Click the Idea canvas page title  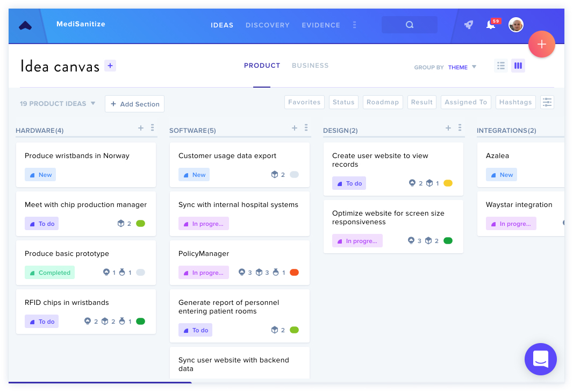coord(60,67)
